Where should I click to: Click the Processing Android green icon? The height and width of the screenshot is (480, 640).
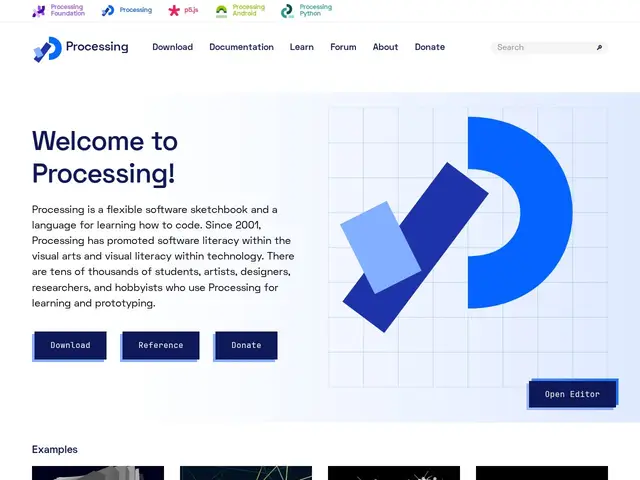click(221, 11)
